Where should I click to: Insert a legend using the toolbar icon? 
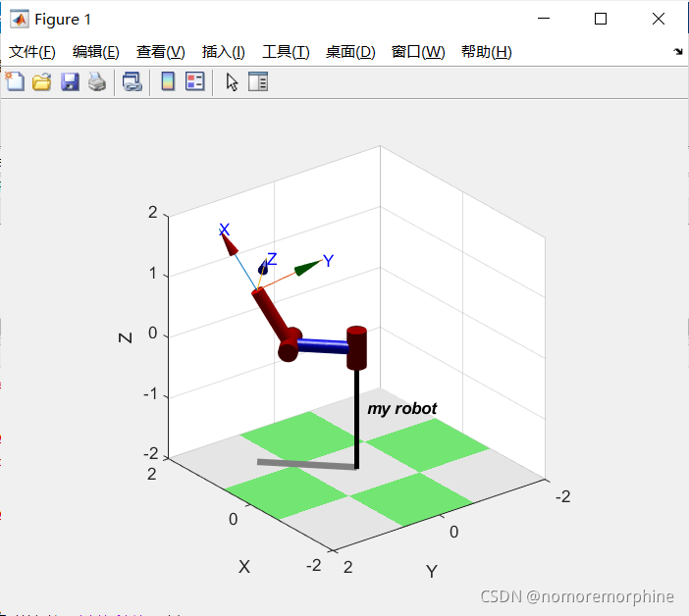tap(194, 81)
